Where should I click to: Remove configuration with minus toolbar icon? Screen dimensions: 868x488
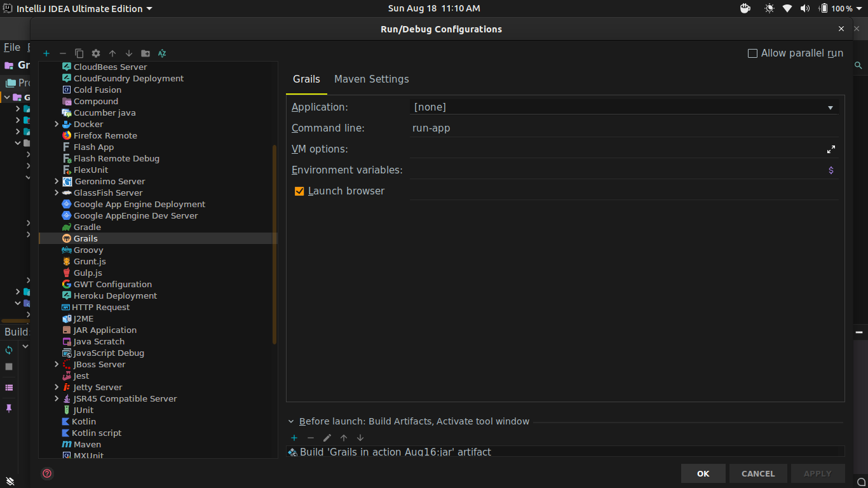pos(62,53)
